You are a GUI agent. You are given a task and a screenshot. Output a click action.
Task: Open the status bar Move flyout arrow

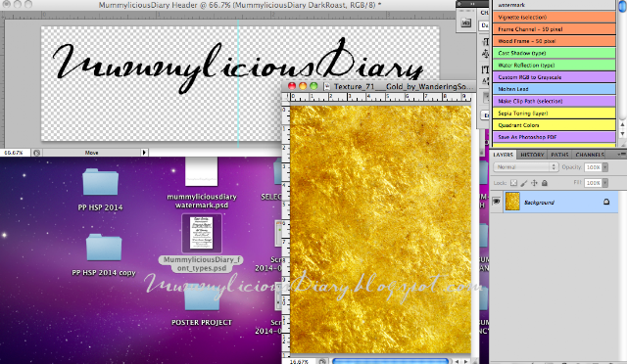(x=144, y=153)
